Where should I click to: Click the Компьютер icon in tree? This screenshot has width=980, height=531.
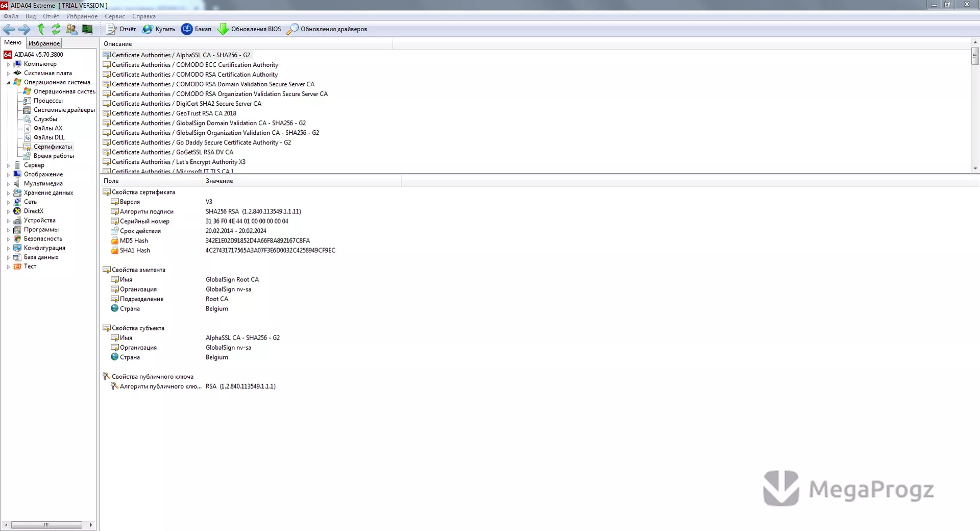pyautogui.click(x=17, y=64)
